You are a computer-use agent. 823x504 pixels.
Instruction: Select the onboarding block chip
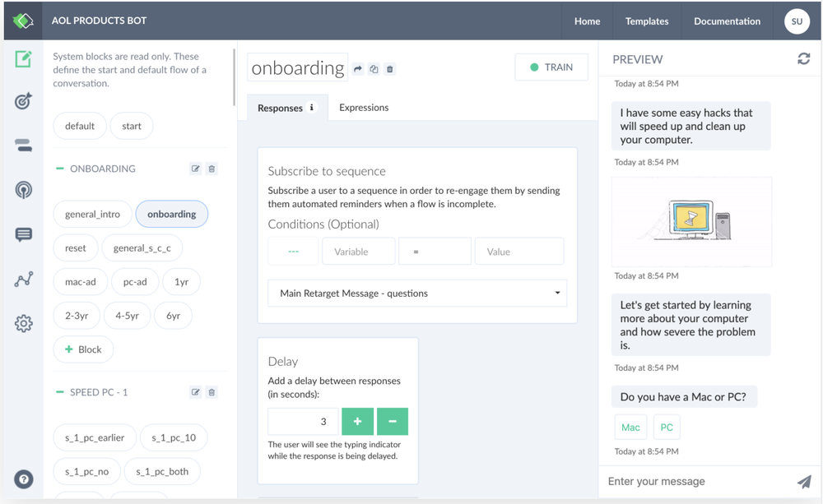click(x=172, y=214)
